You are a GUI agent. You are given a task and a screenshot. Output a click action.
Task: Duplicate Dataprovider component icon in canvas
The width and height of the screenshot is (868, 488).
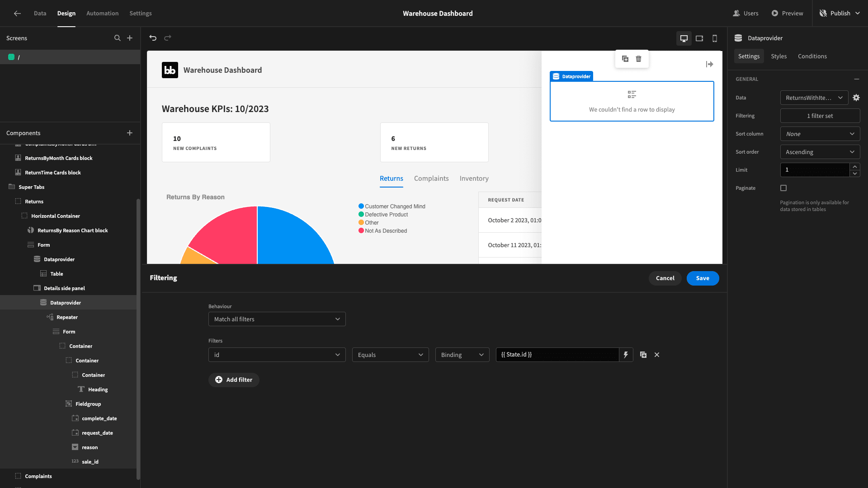(x=625, y=59)
